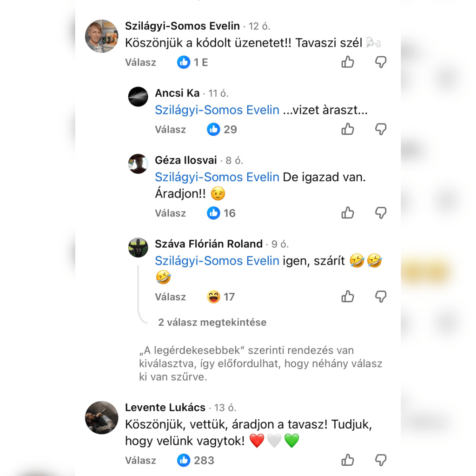Dislike Géza Ilosvai's reply

tap(381, 213)
